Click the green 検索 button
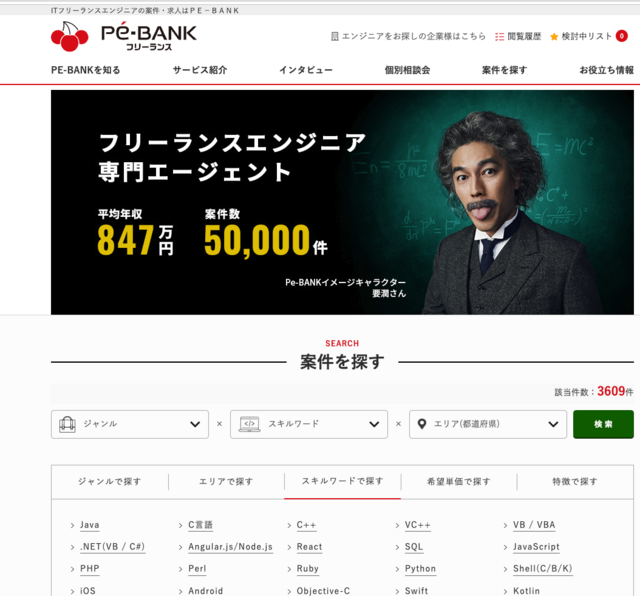 [x=603, y=425]
